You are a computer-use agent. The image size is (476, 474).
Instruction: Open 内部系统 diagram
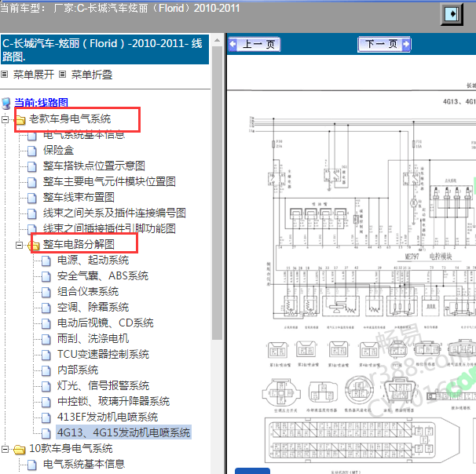(78, 370)
